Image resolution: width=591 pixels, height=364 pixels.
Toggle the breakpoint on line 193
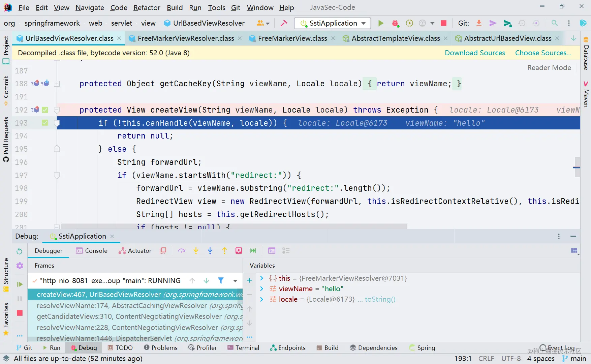[45, 123]
